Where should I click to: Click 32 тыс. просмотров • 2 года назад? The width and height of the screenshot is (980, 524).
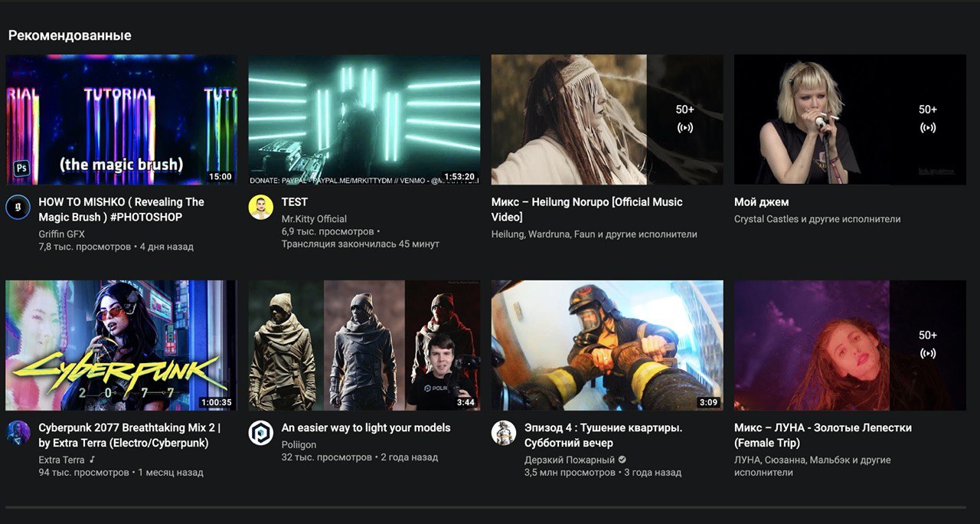(x=360, y=457)
